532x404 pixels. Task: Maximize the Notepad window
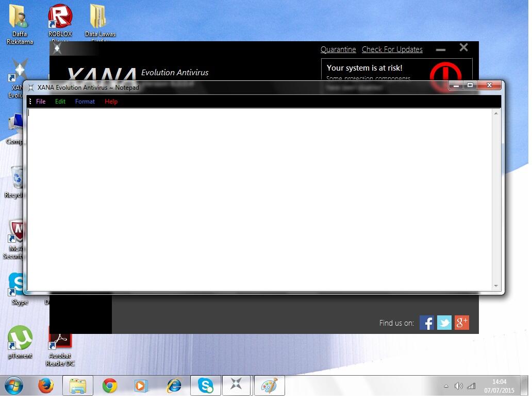(470, 86)
